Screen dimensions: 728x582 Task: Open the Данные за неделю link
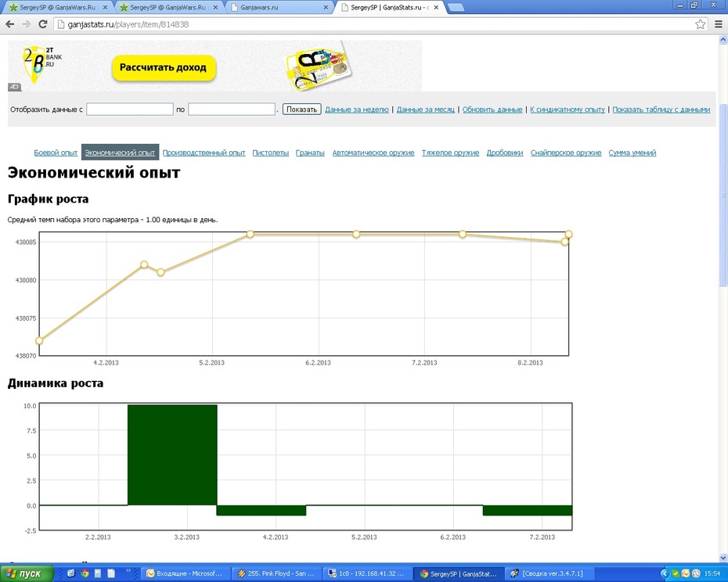tap(357, 110)
